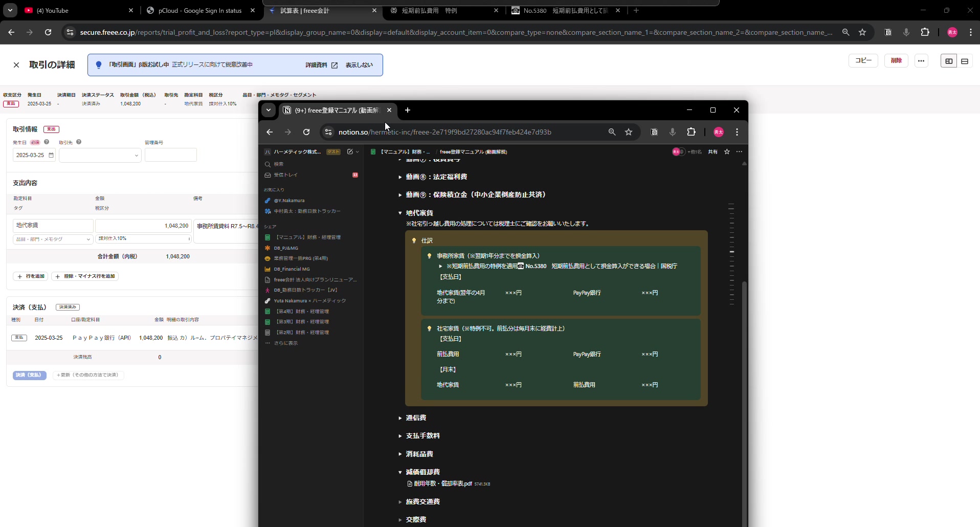Click 行を追加 to add a row
Viewport: 980px width, 527px height.
point(31,276)
